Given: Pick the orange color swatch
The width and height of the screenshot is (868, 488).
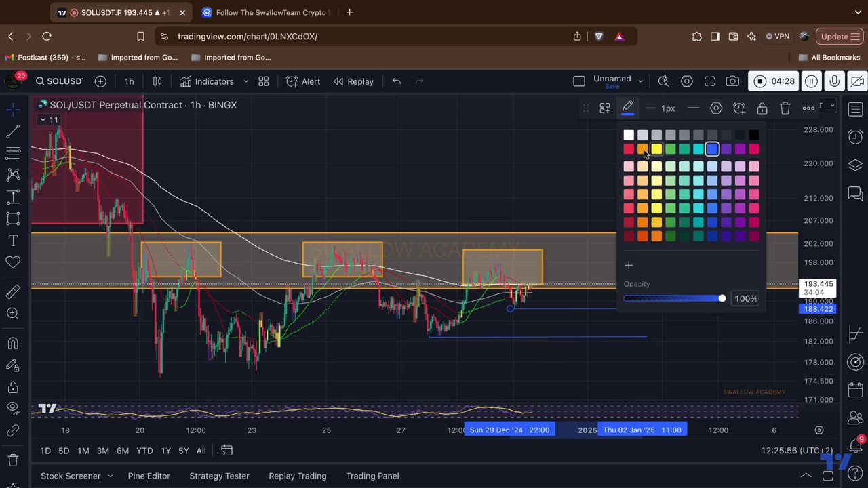Looking at the screenshot, I should (643, 149).
